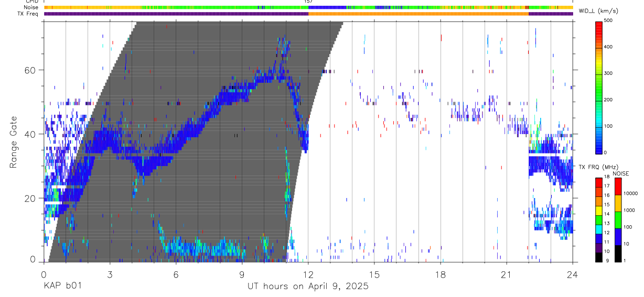Image resolution: width=644 pixels, height=297 pixels.
Task: Click the 'KAP b01' radar label
Action: (x=62, y=287)
